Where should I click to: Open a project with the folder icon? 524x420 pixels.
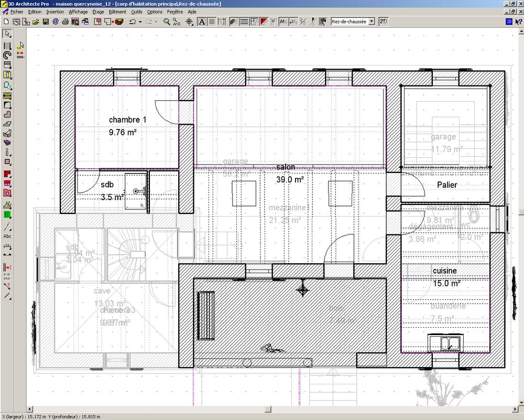tap(36, 21)
